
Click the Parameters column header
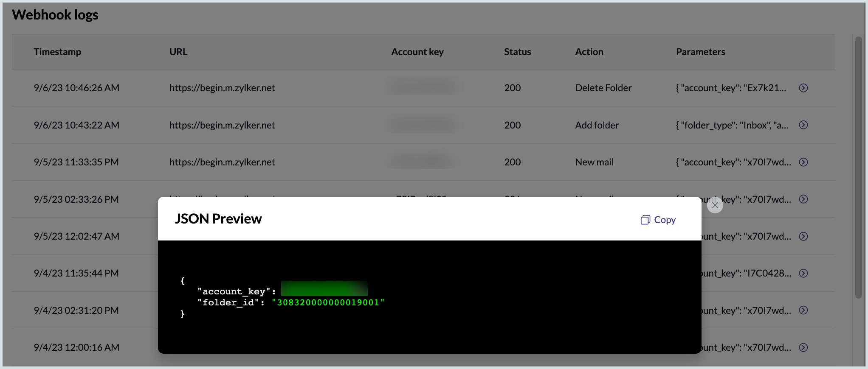701,52
